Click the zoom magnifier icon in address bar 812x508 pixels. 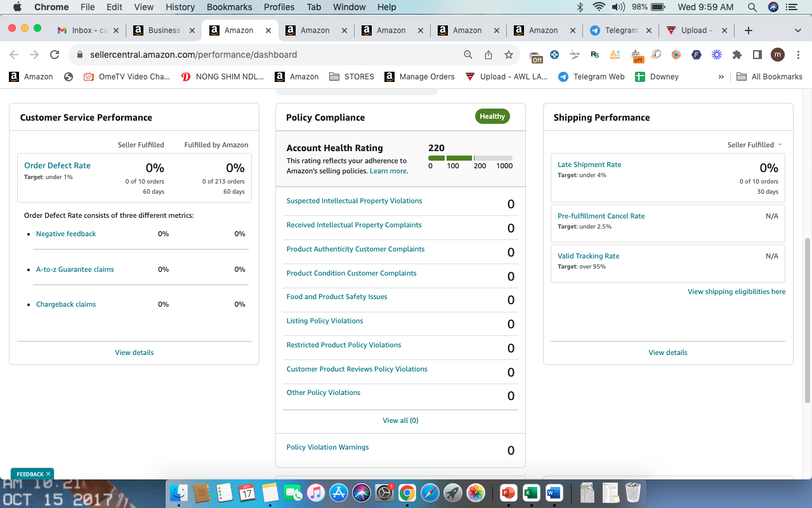468,55
